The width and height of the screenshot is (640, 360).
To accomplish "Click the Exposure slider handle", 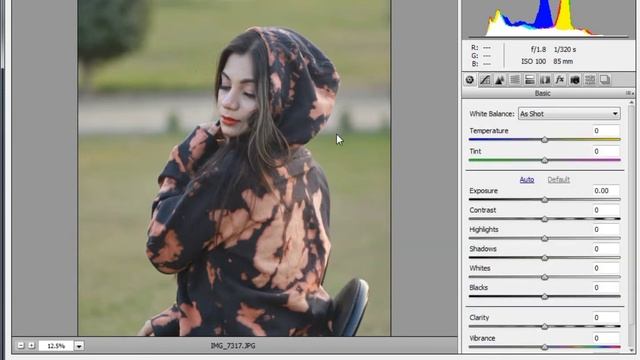I will coord(544,200).
